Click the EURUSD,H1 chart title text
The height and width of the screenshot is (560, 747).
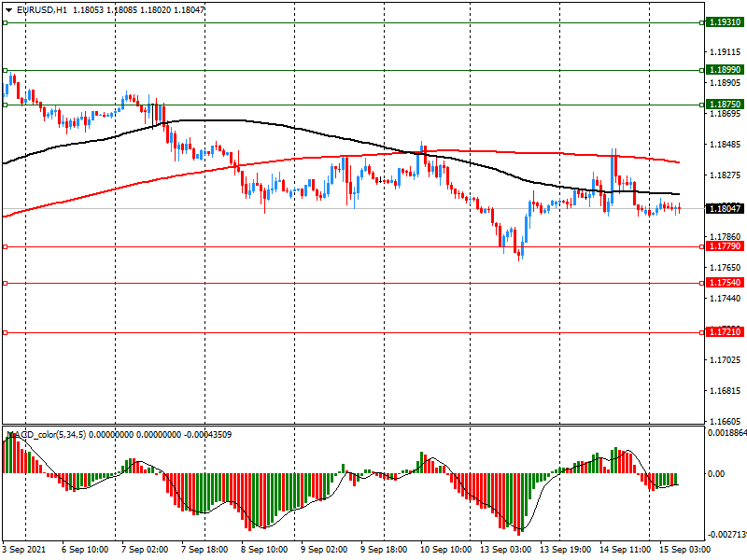pyautogui.click(x=42, y=10)
